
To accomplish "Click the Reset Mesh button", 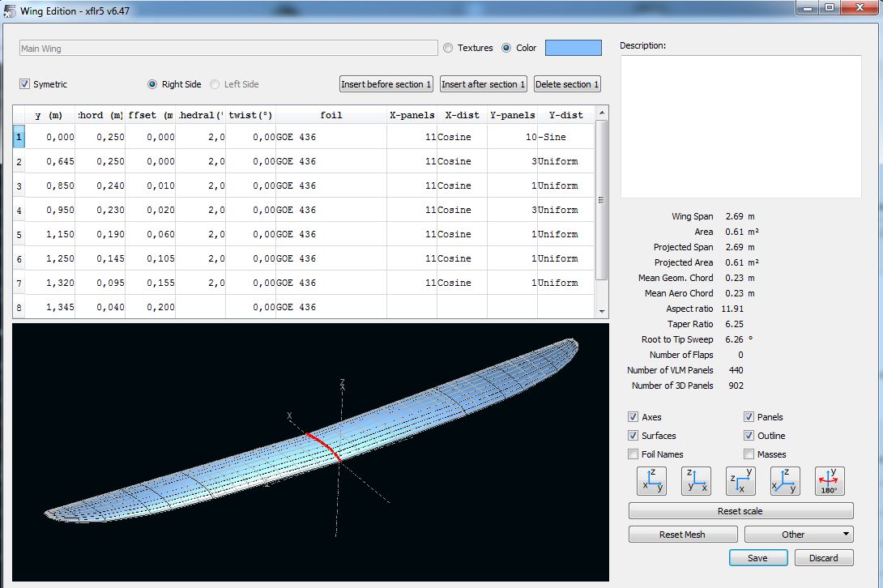I will pyautogui.click(x=682, y=535).
